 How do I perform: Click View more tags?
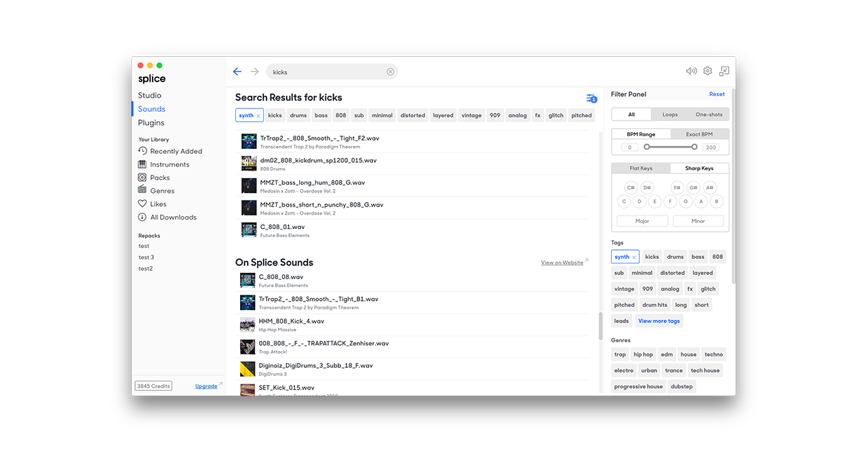(659, 321)
